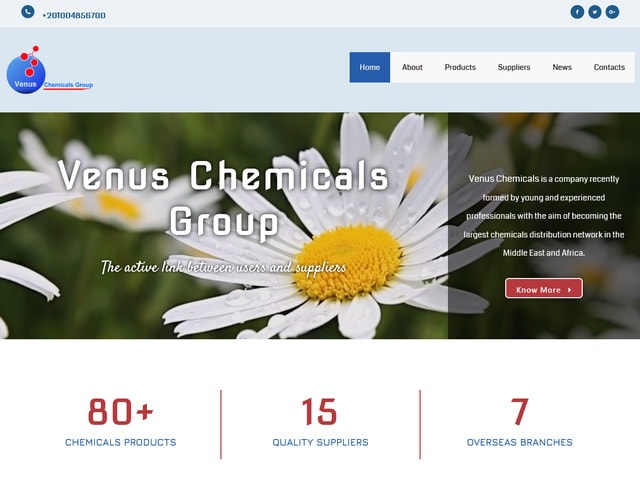Image resolution: width=640 pixels, height=480 pixels.
Task: Click the company description paragraph
Action: coord(544,216)
